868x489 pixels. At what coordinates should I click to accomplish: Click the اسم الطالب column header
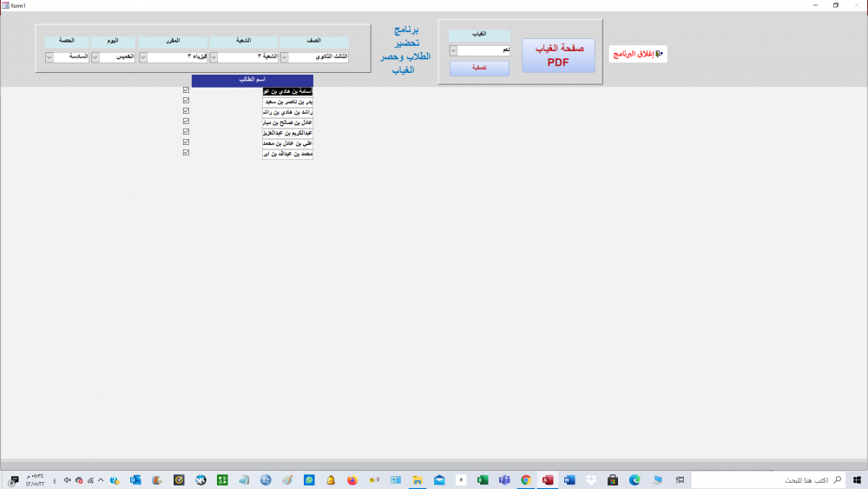point(253,80)
